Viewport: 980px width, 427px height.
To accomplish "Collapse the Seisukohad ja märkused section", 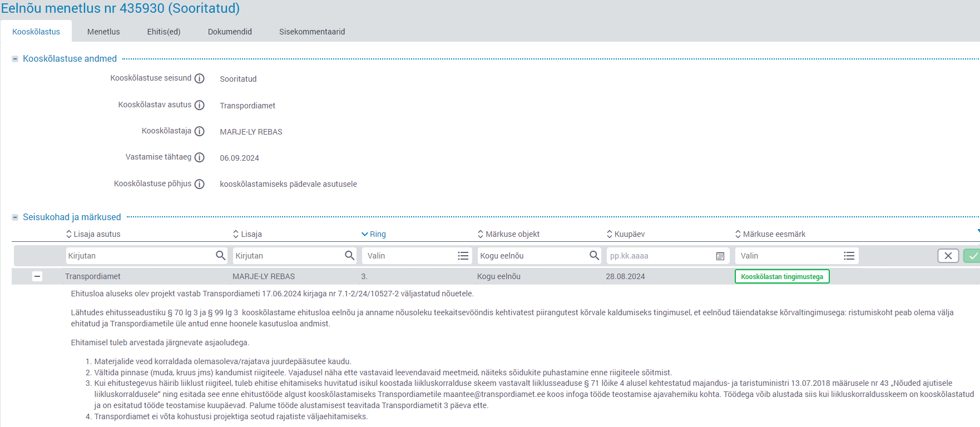I will point(16,217).
